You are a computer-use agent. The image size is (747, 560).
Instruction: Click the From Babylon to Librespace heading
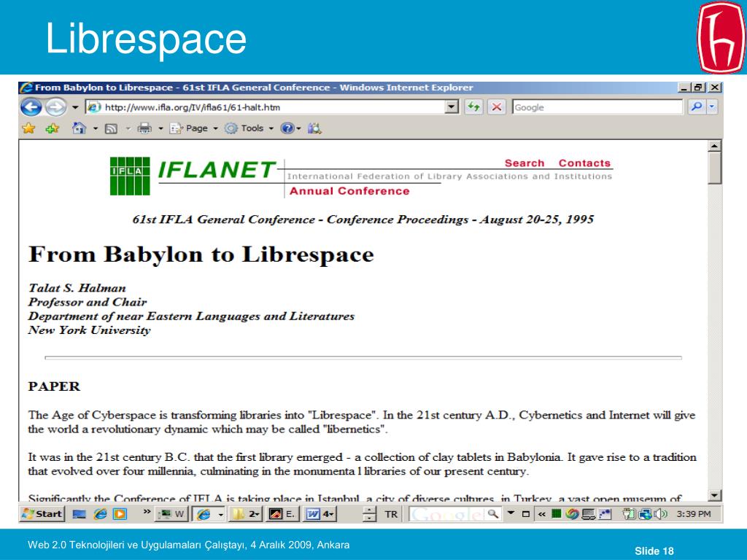(201, 254)
